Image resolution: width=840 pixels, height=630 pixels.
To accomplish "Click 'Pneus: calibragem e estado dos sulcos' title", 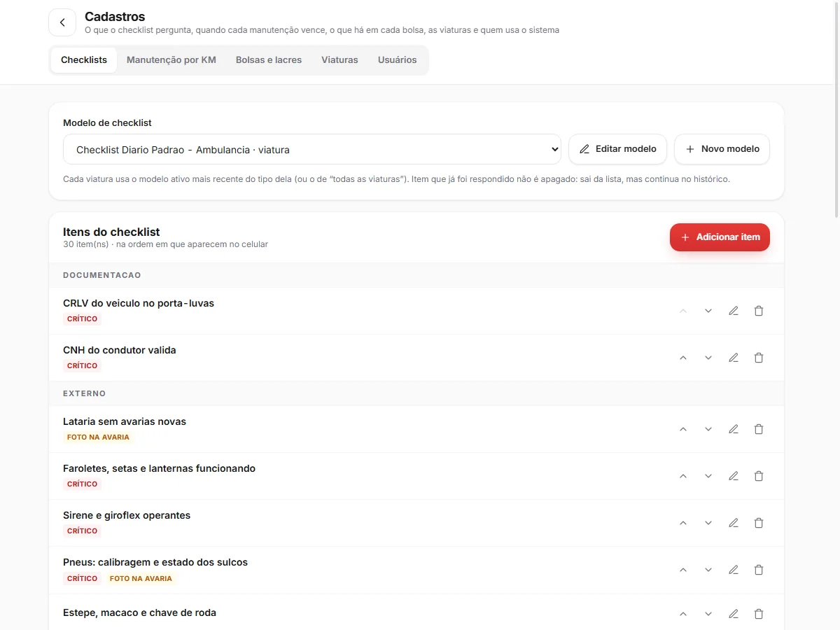I will 155,562.
